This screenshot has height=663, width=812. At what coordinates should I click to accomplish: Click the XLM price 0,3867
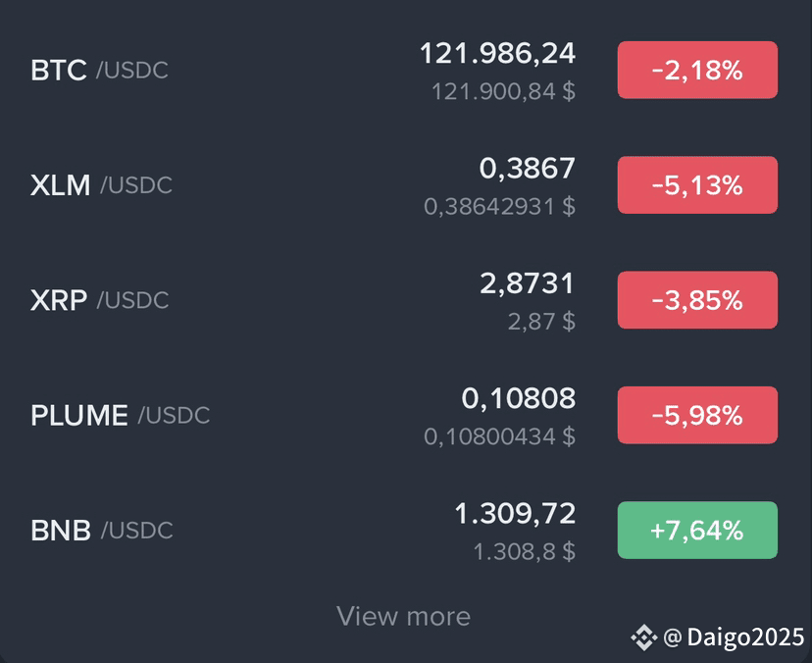tap(528, 169)
